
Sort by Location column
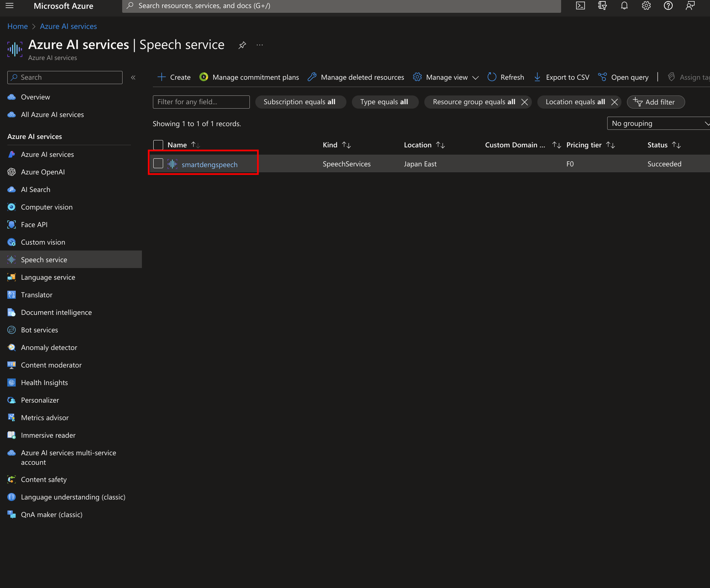coord(424,145)
